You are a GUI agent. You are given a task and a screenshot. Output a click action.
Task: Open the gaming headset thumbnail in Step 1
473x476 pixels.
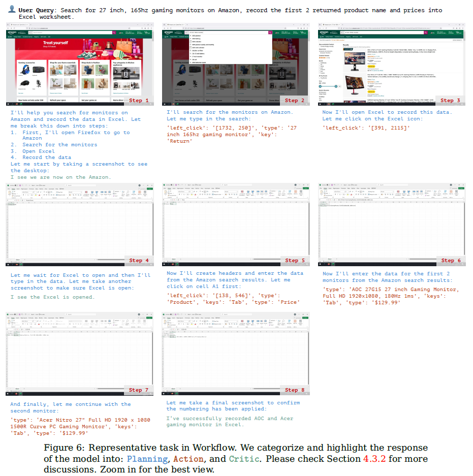click(x=25, y=70)
